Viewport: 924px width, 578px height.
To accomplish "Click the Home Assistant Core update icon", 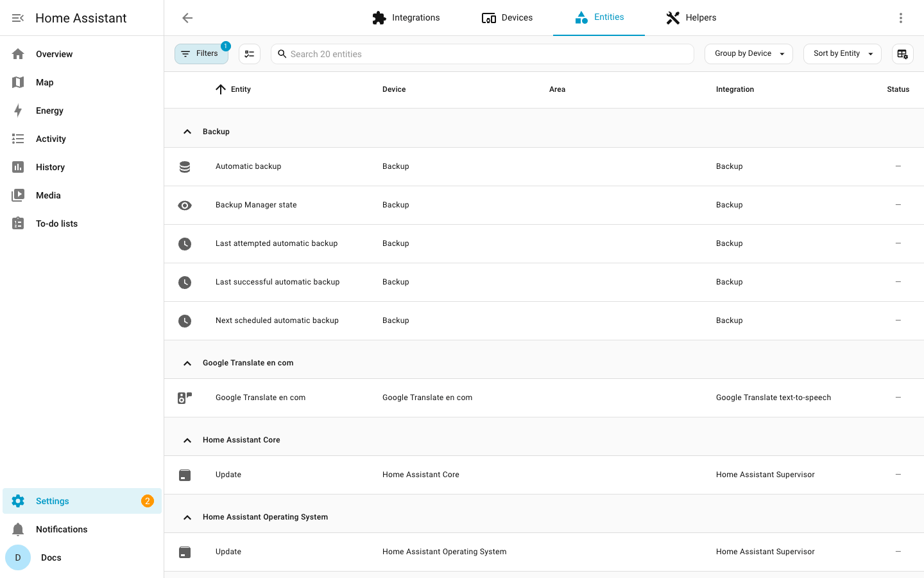I will (x=185, y=475).
